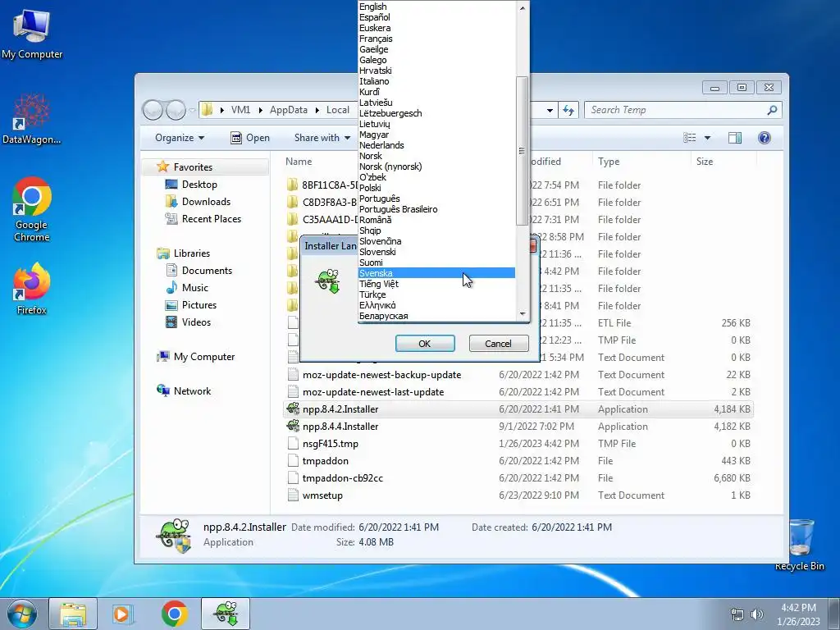
Task: Click the npp.8.4.4.Installer file icon
Action: [293, 427]
